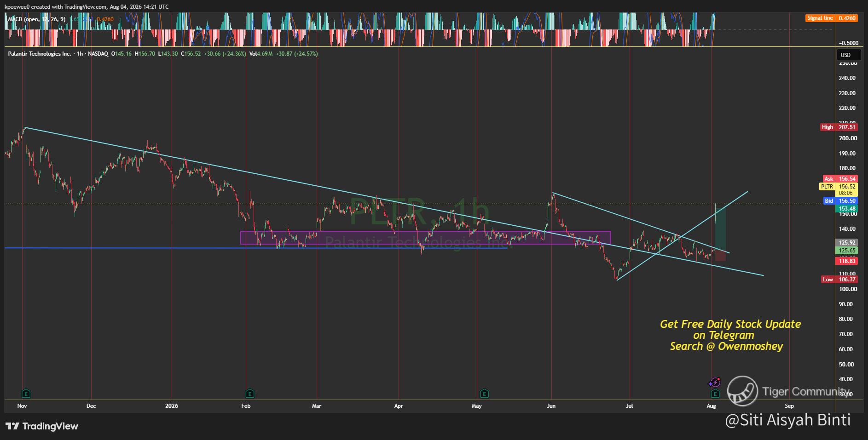Screen dimensions: 868x440
Task: Click the Low 106.37 price label
Action: [839, 280]
